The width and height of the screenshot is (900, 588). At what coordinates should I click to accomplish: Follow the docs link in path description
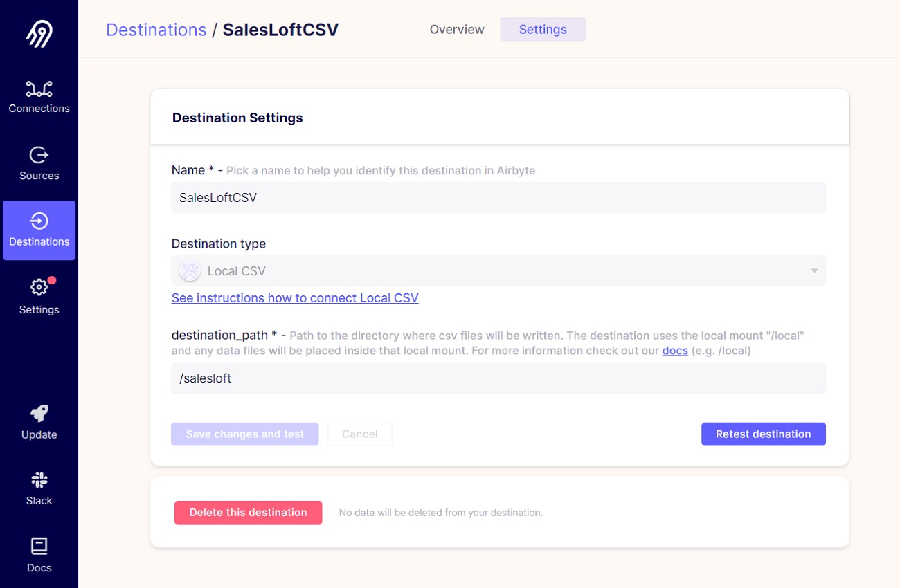(x=675, y=351)
